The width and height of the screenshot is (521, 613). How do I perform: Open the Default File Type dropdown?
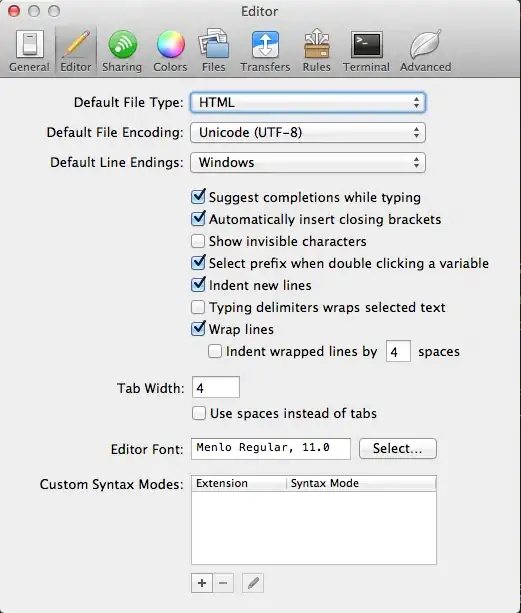pyautogui.click(x=308, y=102)
